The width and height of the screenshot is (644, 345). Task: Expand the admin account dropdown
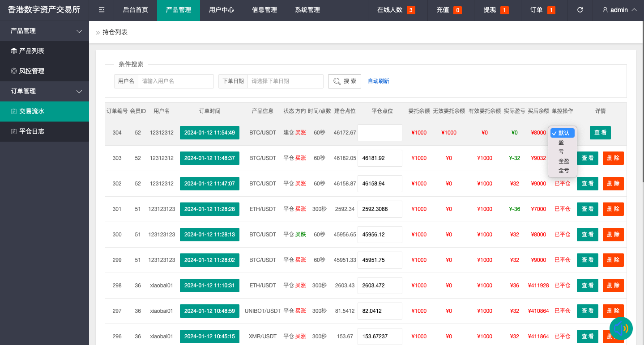620,10
